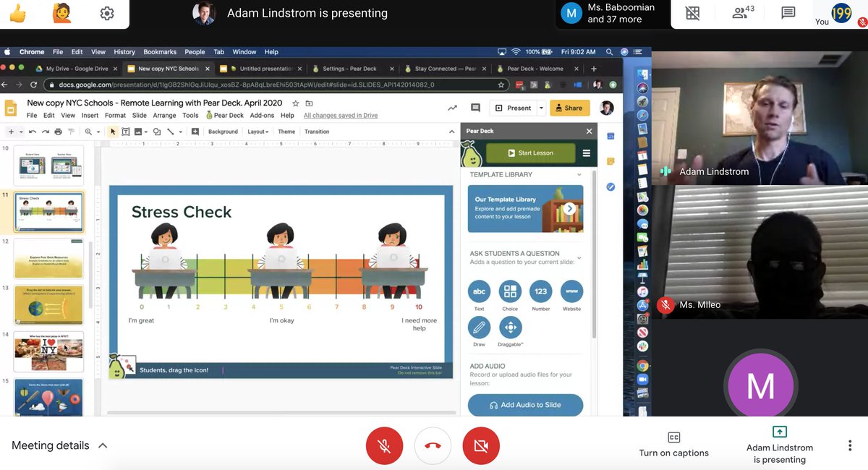Open the Add-ons menu in Slides
The image size is (868, 470).
point(262,116)
